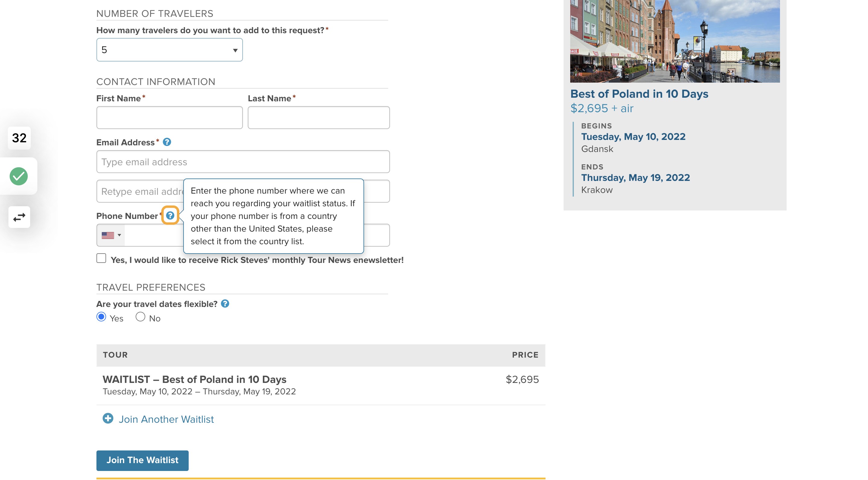Open the number of travelers dropdown

(169, 49)
